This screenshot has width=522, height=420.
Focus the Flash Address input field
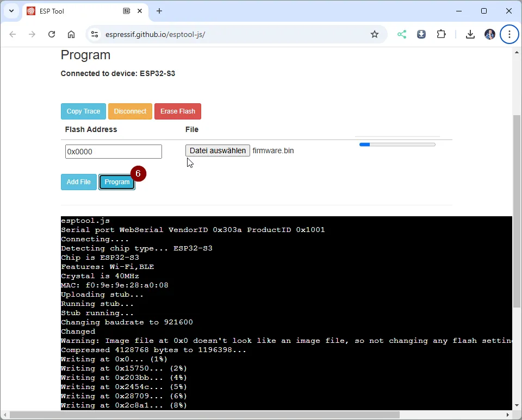click(113, 152)
